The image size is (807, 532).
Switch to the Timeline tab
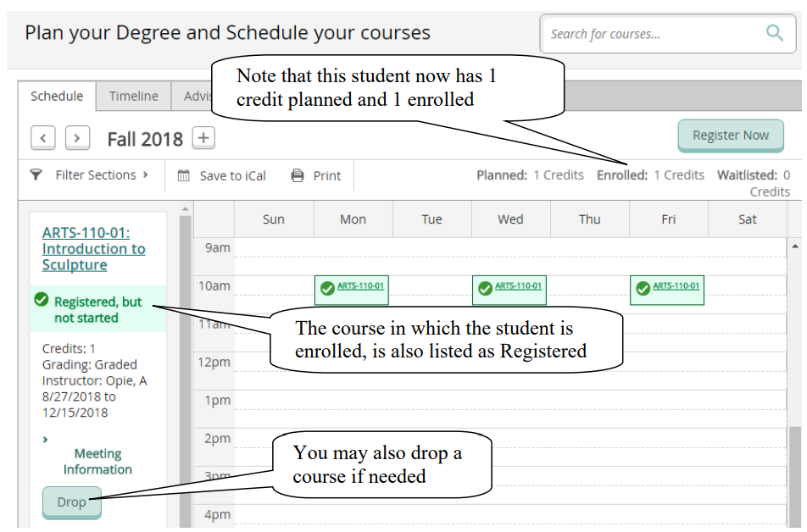tap(133, 96)
